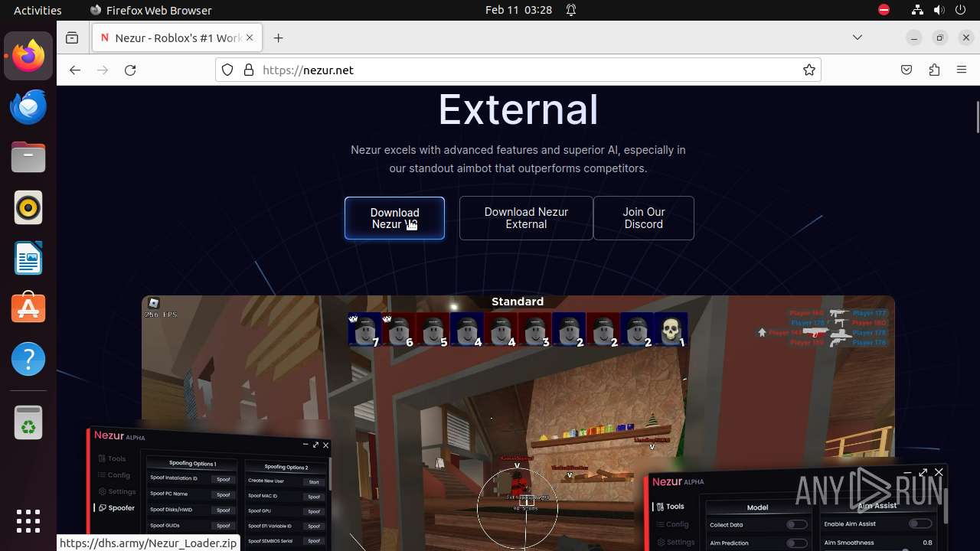
Task: Bookmark this page with star icon
Action: (x=808, y=70)
